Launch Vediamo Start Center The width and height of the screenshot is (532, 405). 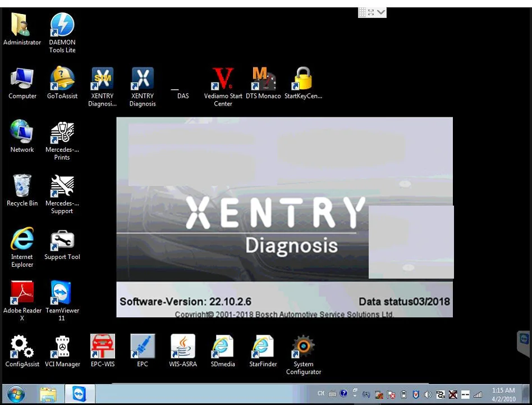coord(223,87)
